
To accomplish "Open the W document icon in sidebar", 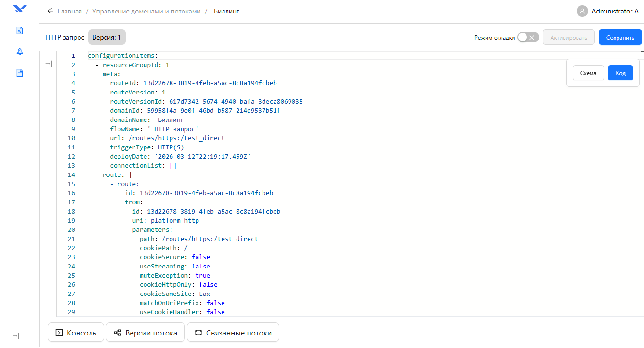I will click(20, 30).
